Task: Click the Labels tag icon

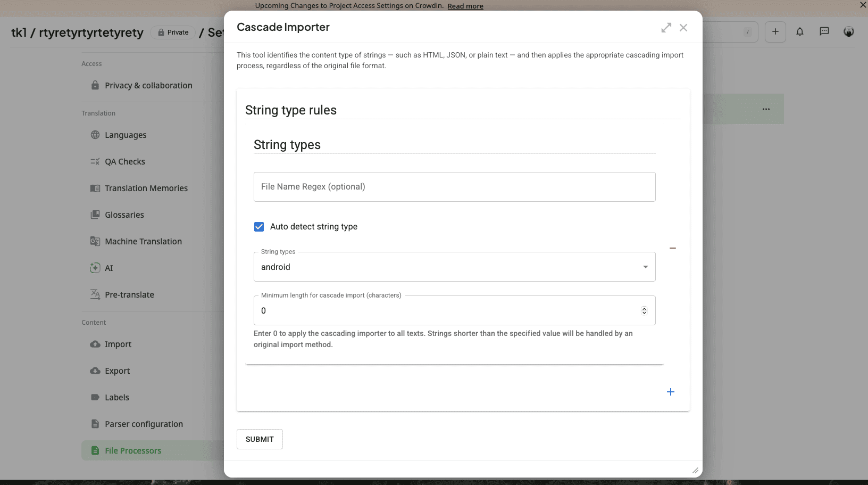Action: 95,397
